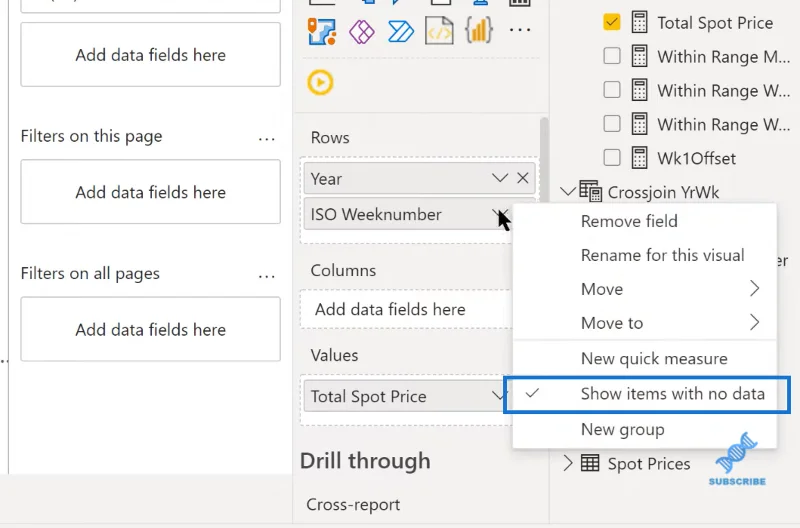This screenshot has height=528, width=800.
Task: Click the Values section label
Action: coord(335,355)
